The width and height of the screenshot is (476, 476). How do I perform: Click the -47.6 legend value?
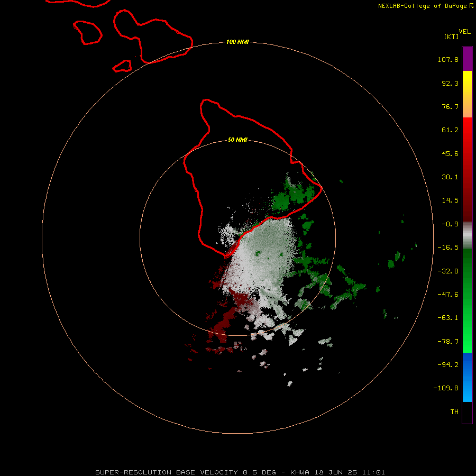(448, 295)
